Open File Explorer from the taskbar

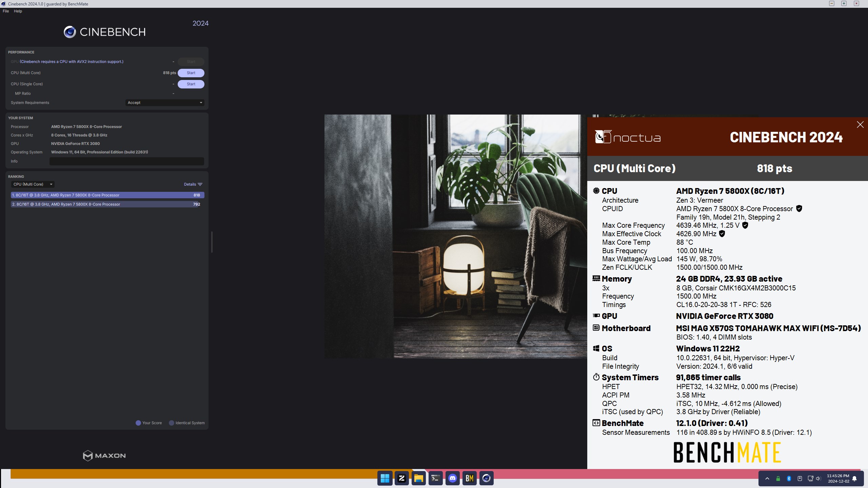point(419,478)
